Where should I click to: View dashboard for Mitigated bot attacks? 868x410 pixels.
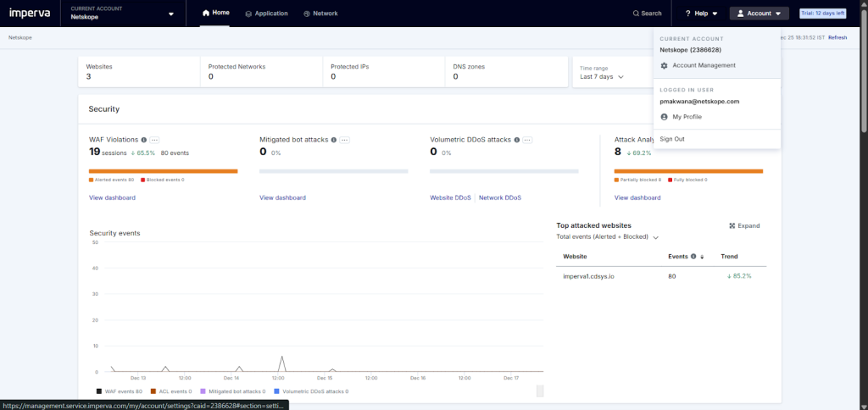[x=282, y=197]
